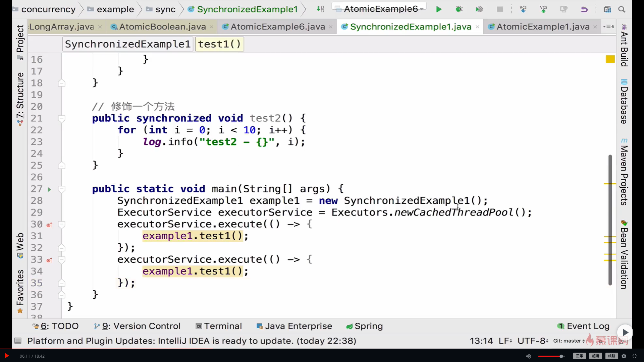Close the AtomicBoolean.java tab

211,27
